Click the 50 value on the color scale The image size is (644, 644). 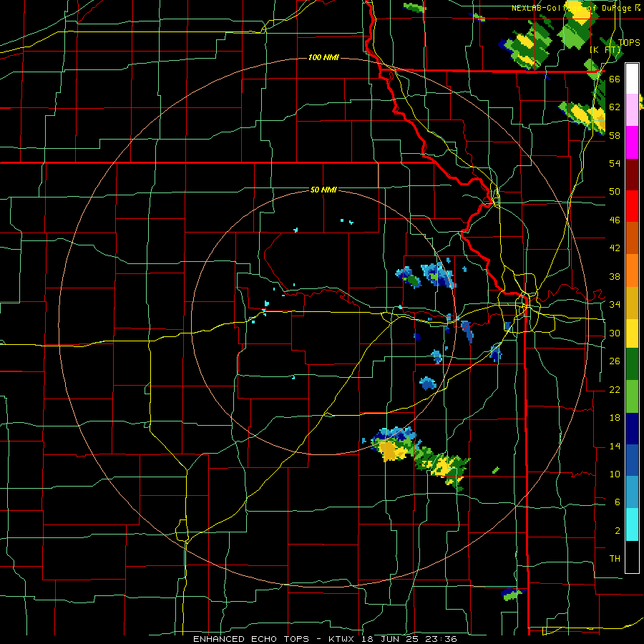tap(615, 192)
